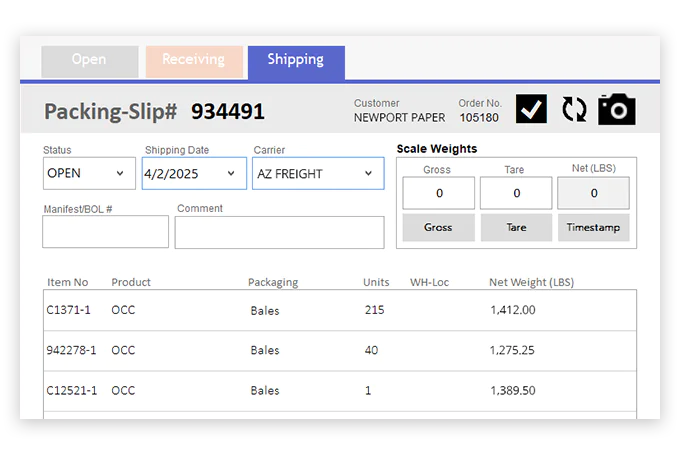Screen dimensions: 680x453
Task: Focus the Gross weight value field
Action: coord(439,193)
